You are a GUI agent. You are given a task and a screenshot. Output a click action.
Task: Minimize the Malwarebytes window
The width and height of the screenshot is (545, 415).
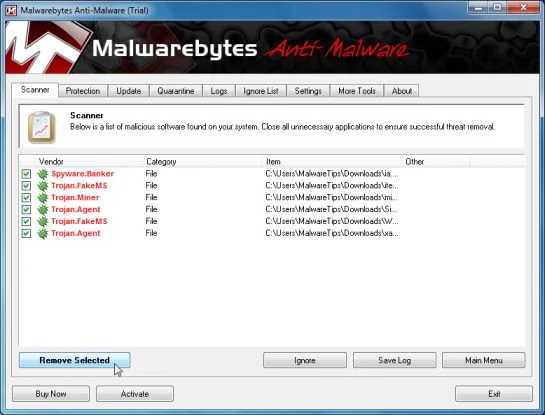pyautogui.click(x=479, y=8)
